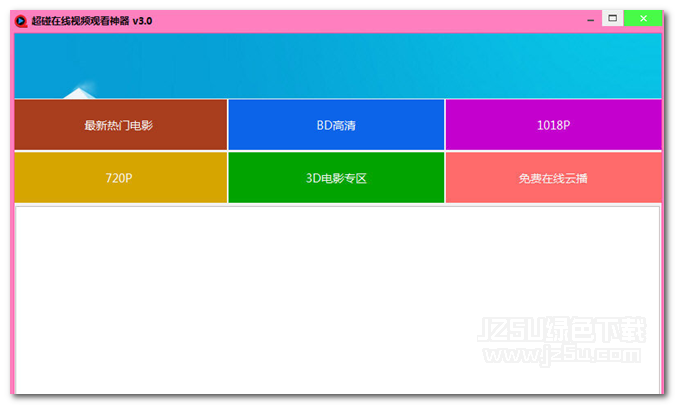The image size is (675, 405).
Task: Click the JZ5U watermark logo
Action: [514, 331]
